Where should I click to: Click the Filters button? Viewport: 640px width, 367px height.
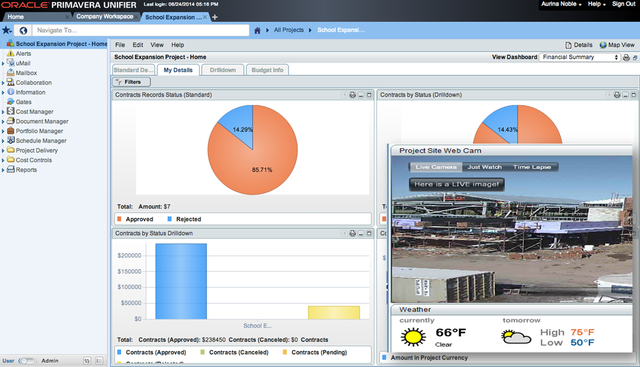click(131, 82)
